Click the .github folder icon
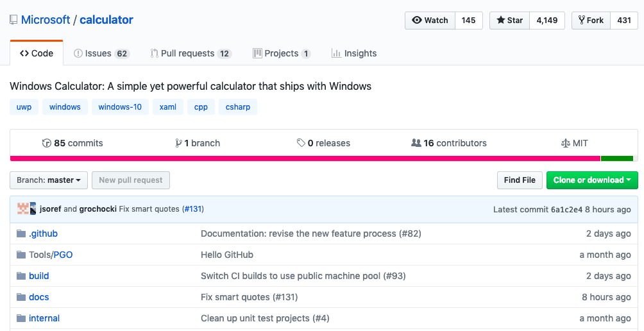This screenshot has height=331, width=644. pos(21,233)
